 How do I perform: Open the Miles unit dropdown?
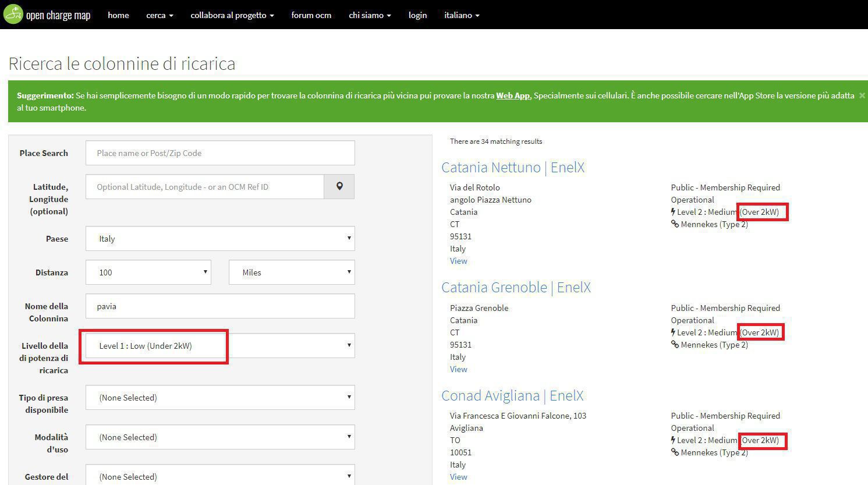coord(292,272)
